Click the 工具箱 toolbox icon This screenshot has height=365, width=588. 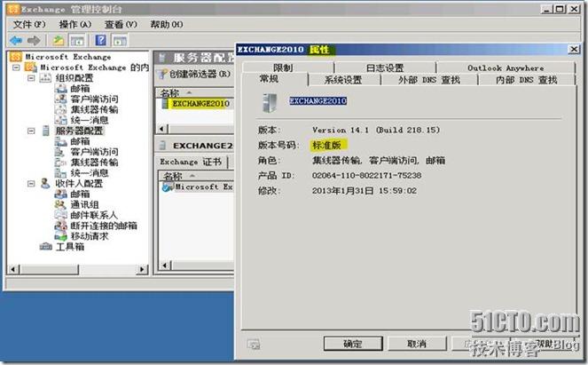click(x=46, y=247)
